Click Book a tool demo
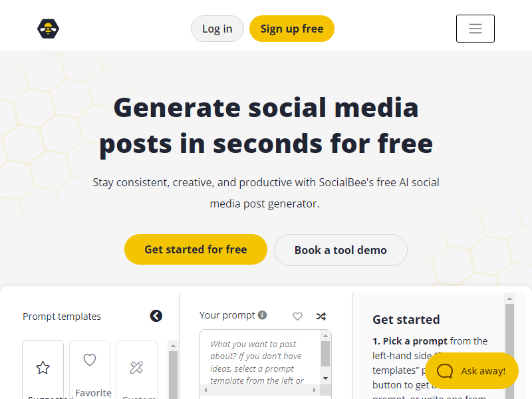This screenshot has height=399, width=532. coord(340,250)
